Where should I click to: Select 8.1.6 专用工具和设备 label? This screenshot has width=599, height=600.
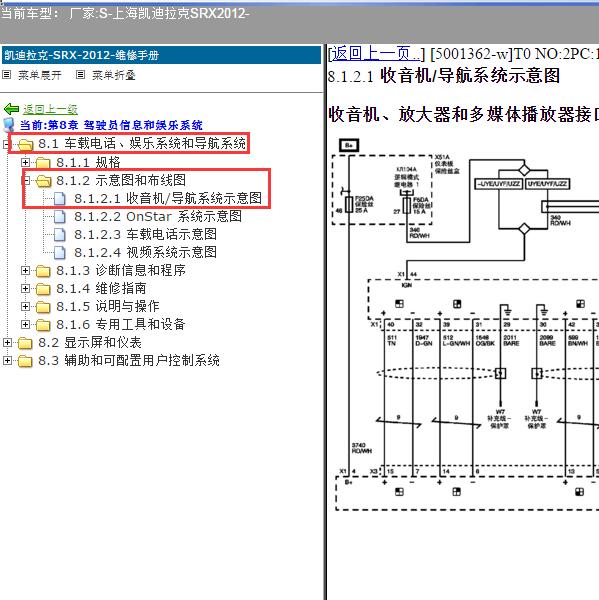click(x=121, y=325)
